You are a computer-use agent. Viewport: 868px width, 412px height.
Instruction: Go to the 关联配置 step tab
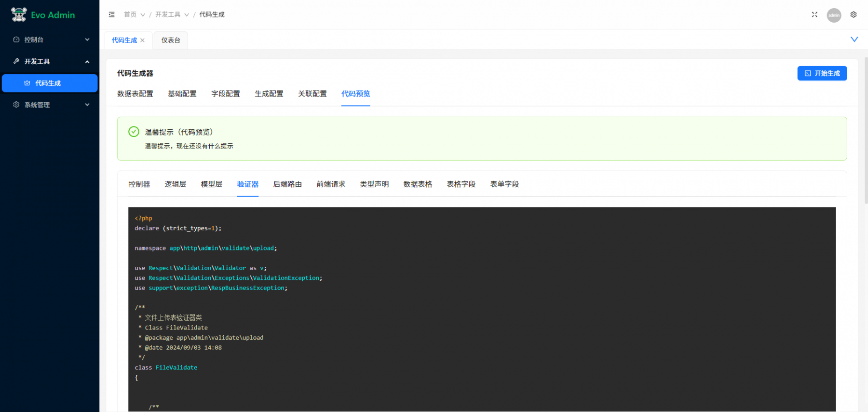pos(312,94)
